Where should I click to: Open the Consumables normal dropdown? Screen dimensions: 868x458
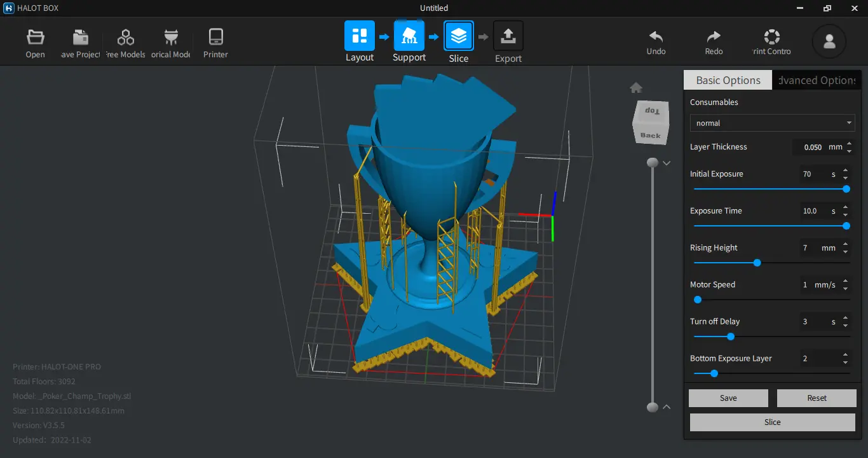pos(772,123)
